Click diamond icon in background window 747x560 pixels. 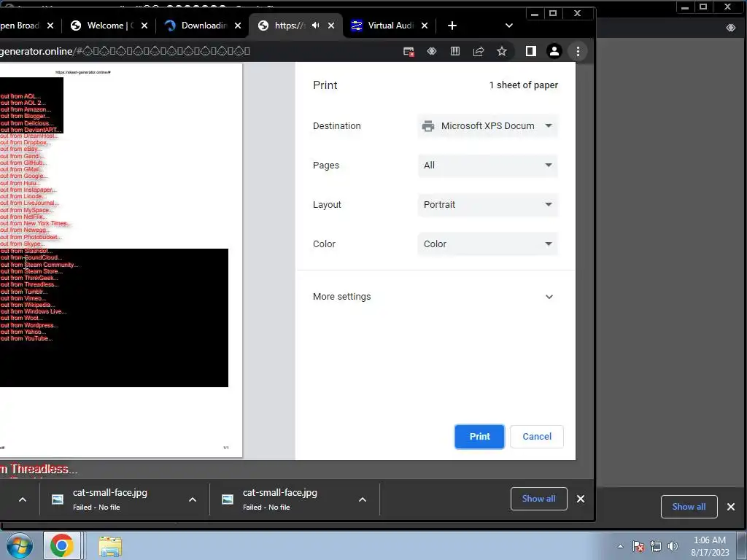tap(731, 28)
